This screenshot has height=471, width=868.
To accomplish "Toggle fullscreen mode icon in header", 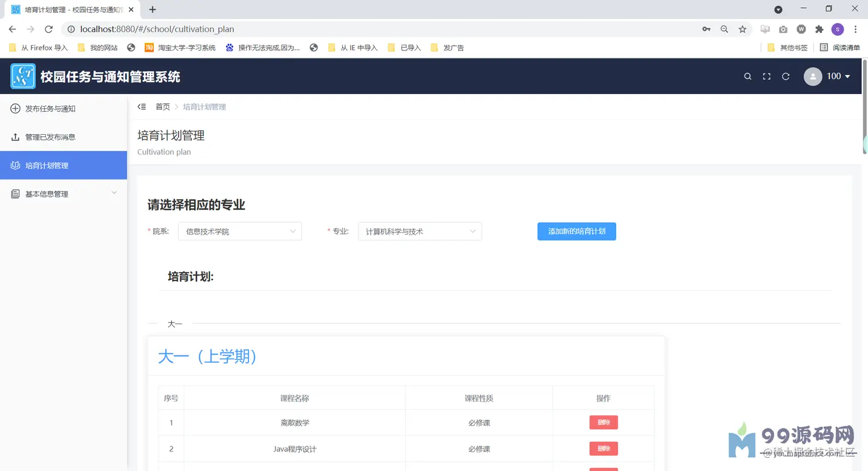I will [x=766, y=76].
